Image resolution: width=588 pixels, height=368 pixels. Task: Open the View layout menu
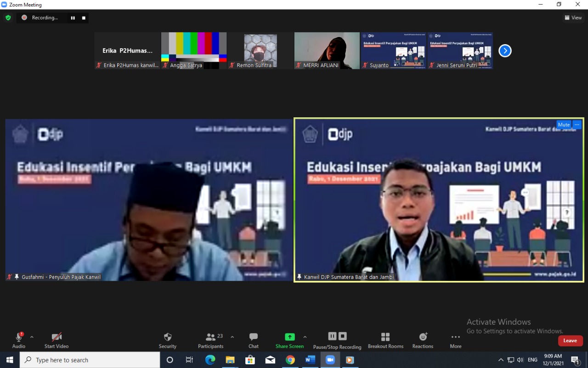pyautogui.click(x=573, y=18)
